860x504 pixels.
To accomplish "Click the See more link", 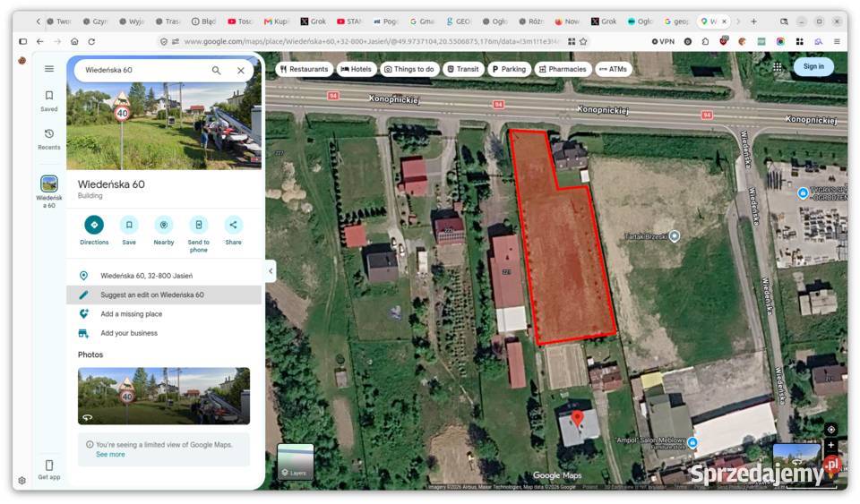I will pyautogui.click(x=110, y=455).
